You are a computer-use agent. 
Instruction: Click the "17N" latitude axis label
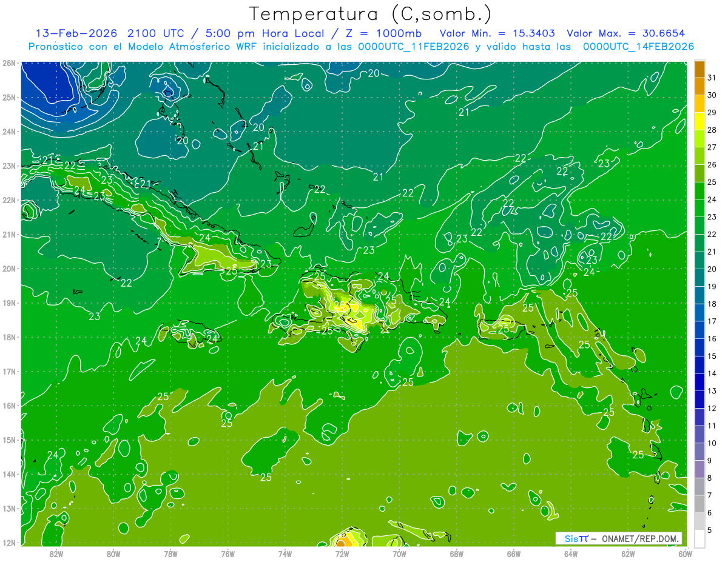(x=8, y=372)
